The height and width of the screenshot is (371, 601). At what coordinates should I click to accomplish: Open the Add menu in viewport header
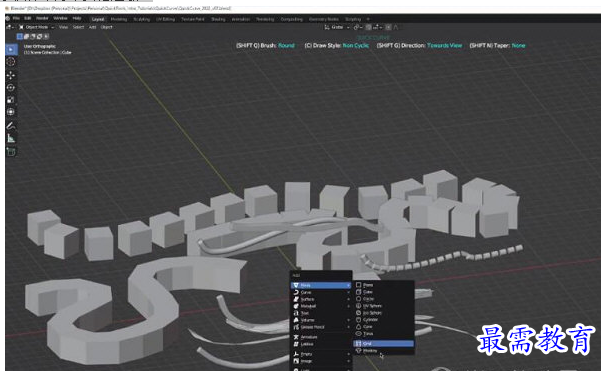coord(92,27)
